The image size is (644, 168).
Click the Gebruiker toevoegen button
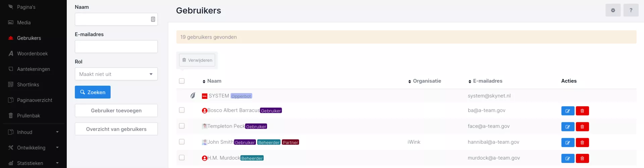[x=116, y=111]
